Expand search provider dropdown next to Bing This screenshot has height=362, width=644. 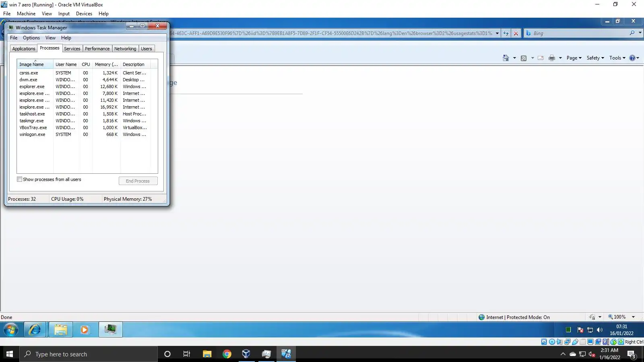coord(640,33)
